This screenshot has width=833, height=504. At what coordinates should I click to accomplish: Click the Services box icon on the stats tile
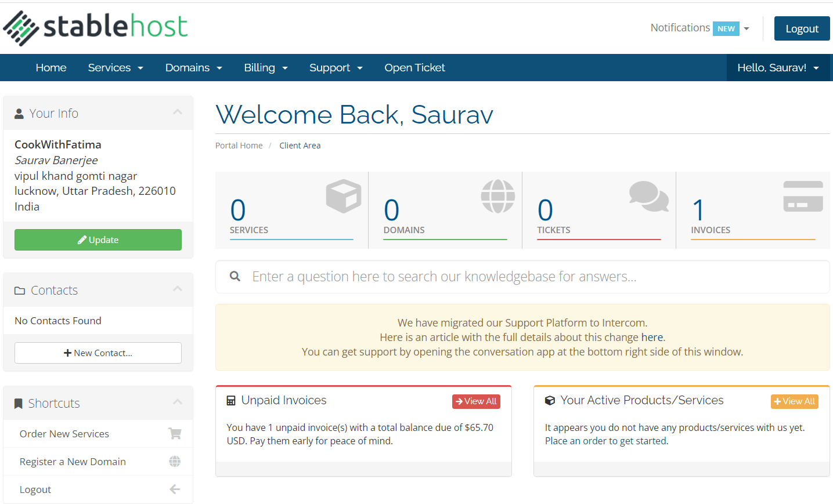(344, 196)
